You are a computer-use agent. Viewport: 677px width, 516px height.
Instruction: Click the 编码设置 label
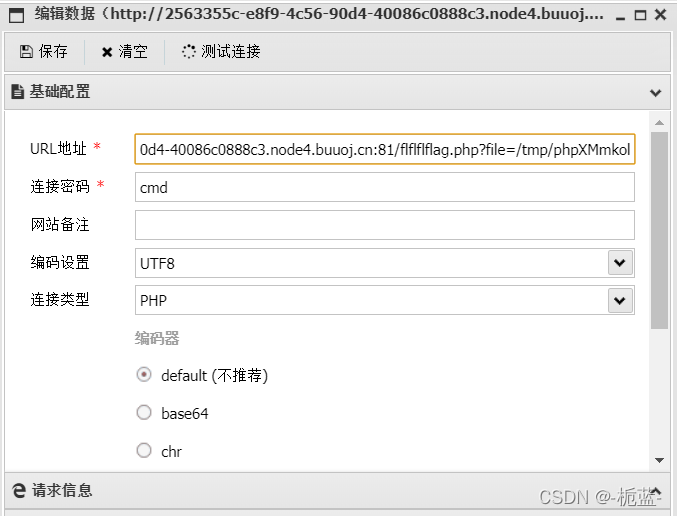[x=60, y=263]
